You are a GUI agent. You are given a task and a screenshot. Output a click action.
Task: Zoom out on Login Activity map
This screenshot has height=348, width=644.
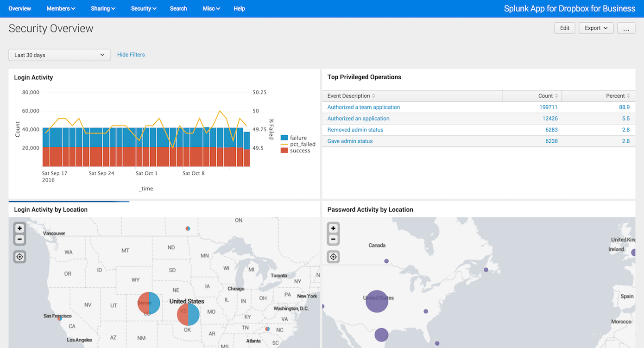point(19,240)
